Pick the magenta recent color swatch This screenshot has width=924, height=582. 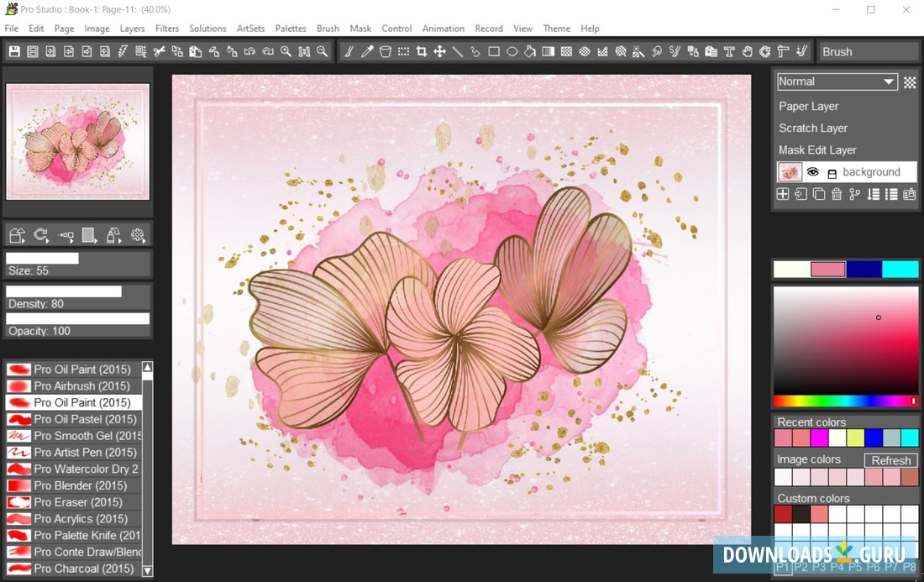tap(819, 437)
